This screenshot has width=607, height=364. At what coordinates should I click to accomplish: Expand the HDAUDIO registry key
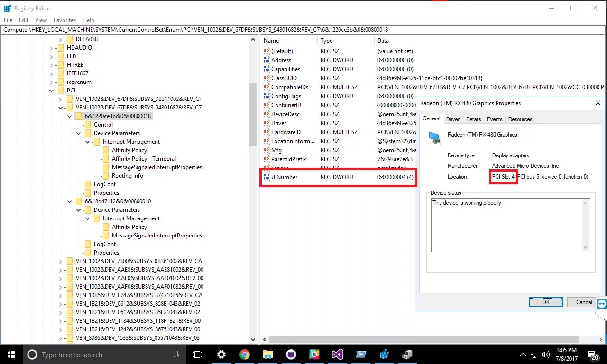[x=51, y=48]
